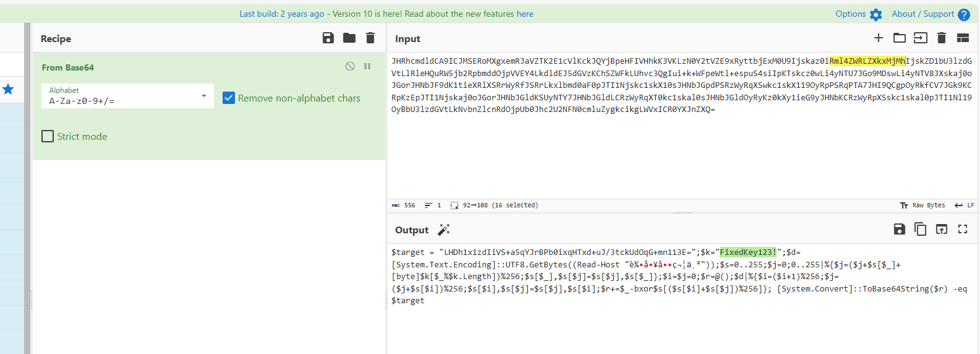The image size is (980, 354).
Task: Add a new input tab
Action: tap(878, 38)
